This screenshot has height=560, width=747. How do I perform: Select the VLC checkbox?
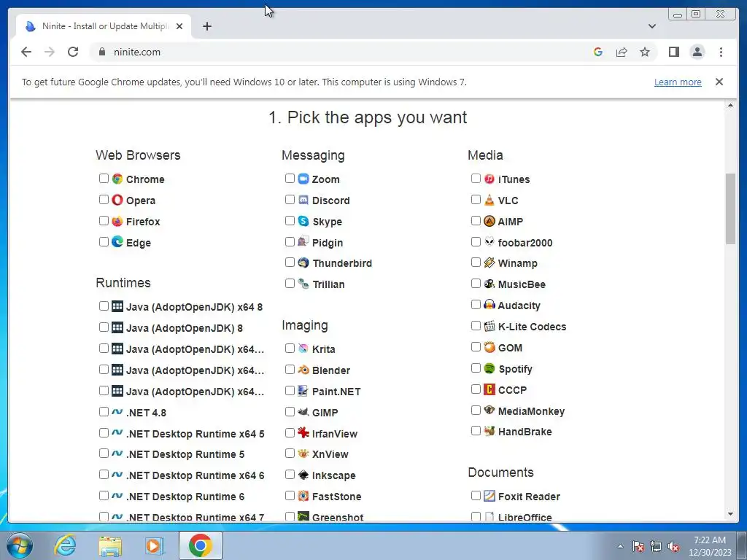pyautogui.click(x=476, y=200)
